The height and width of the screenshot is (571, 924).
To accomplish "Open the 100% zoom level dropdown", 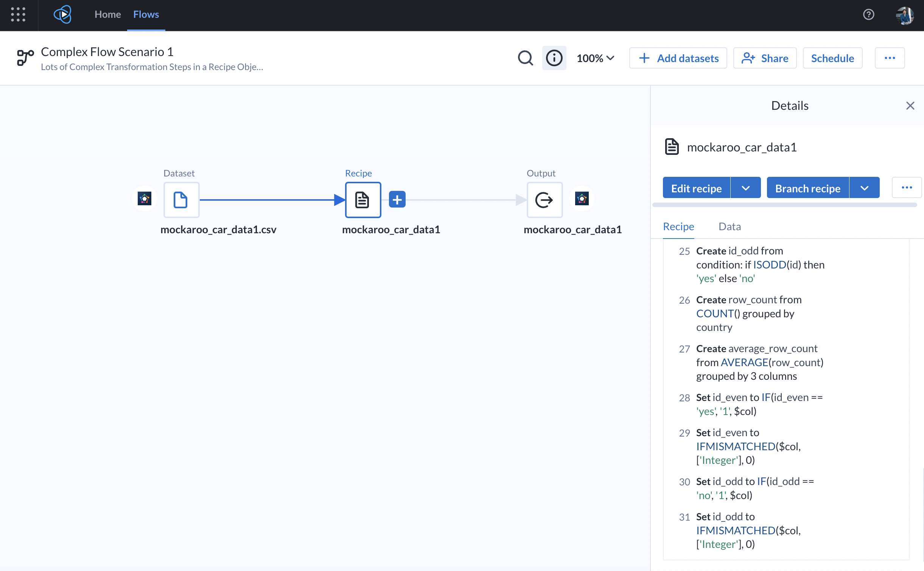I will (x=596, y=58).
